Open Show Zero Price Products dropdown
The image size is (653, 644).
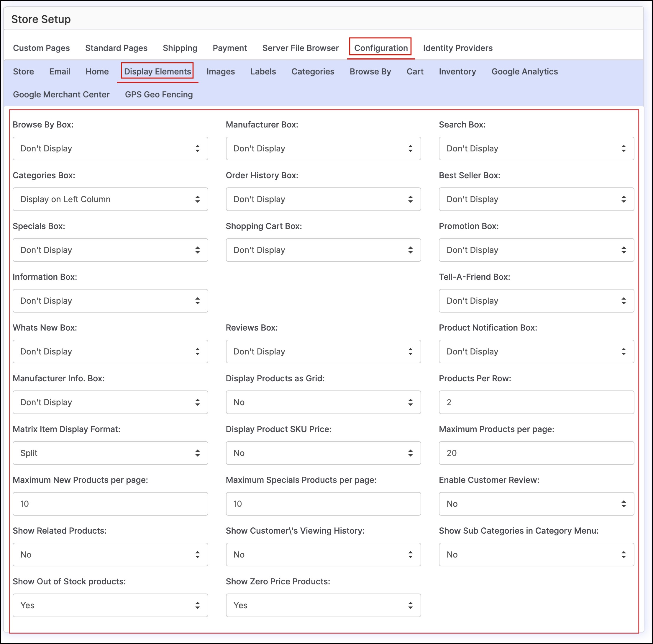(323, 605)
